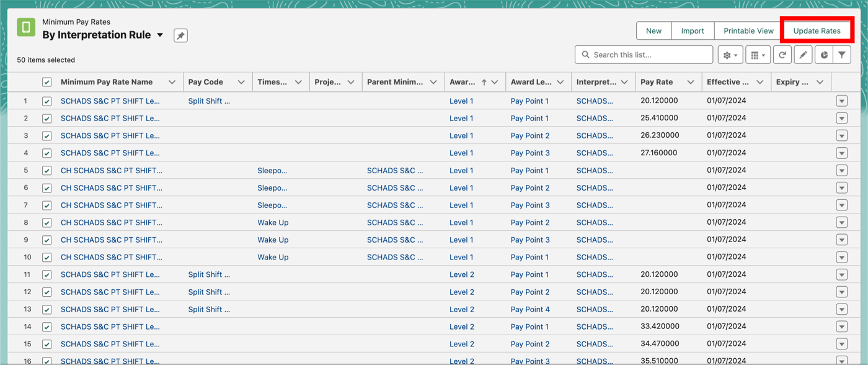Open the List View Controls gear icon
Image resolution: width=868 pixels, height=365 pixels.
[x=730, y=55]
